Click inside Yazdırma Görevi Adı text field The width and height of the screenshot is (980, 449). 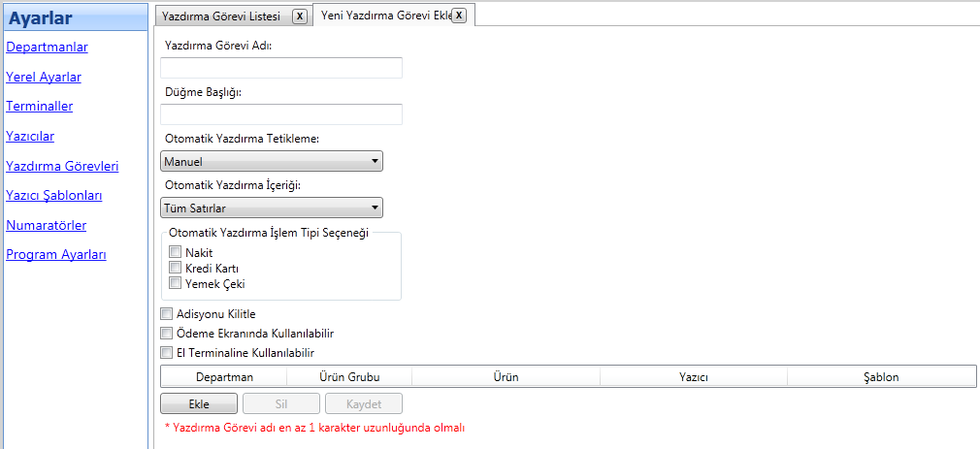281,68
